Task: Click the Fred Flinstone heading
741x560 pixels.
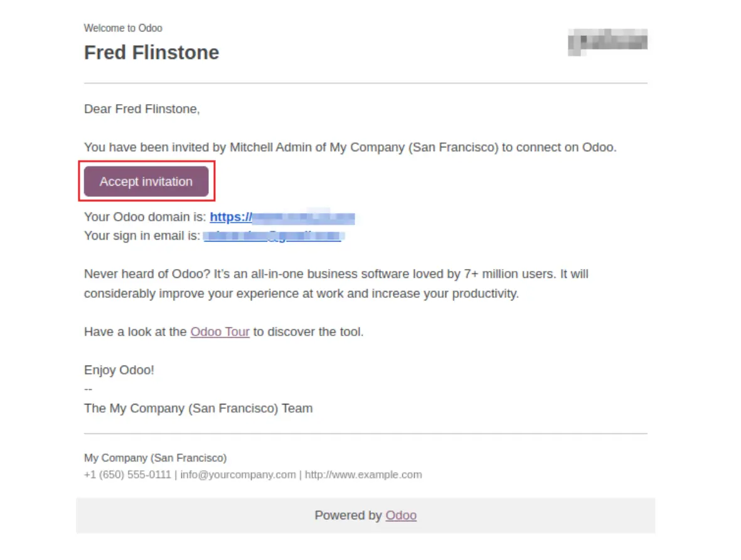Action: (152, 53)
